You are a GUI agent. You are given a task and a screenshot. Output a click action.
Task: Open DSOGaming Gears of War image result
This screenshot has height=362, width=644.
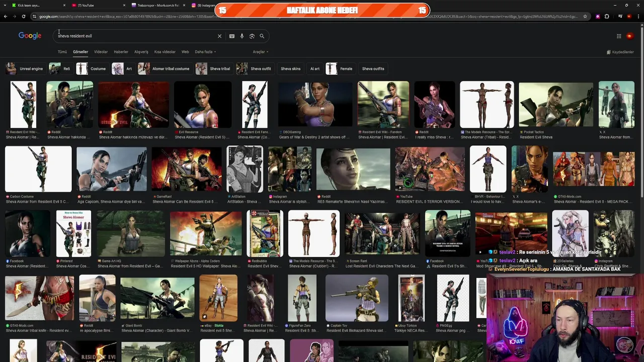315,105
